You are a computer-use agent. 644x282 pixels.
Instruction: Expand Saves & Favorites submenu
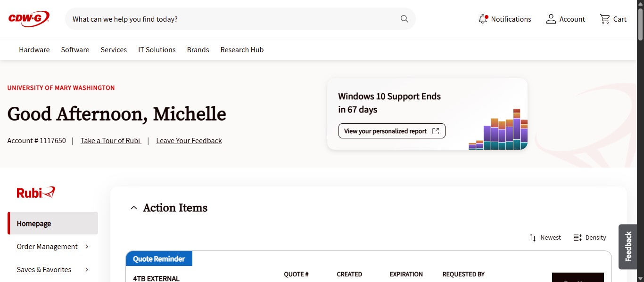pyautogui.click(x=87, y=270)
